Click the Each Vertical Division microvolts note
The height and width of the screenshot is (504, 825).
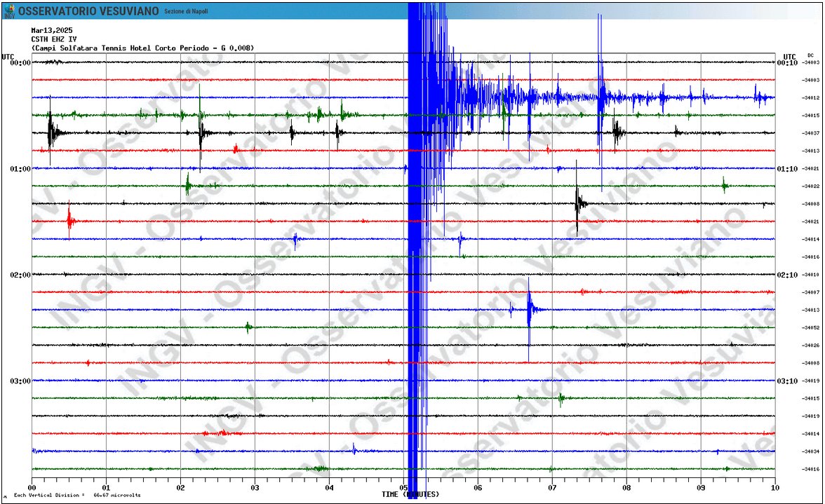point(77,495)
